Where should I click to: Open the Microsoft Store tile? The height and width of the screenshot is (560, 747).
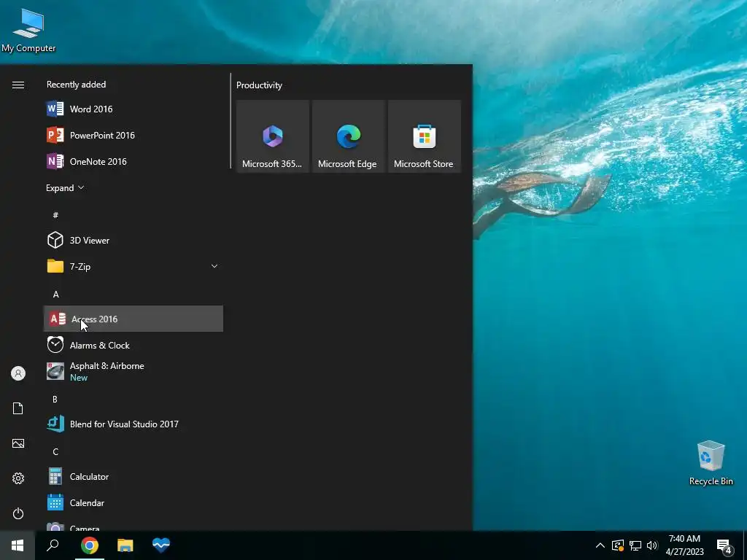point(424,136)
